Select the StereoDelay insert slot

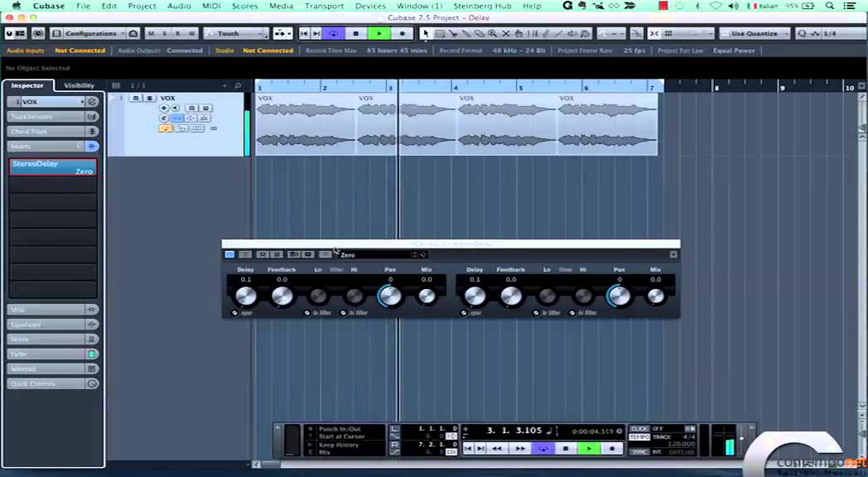tap(53, 167)
